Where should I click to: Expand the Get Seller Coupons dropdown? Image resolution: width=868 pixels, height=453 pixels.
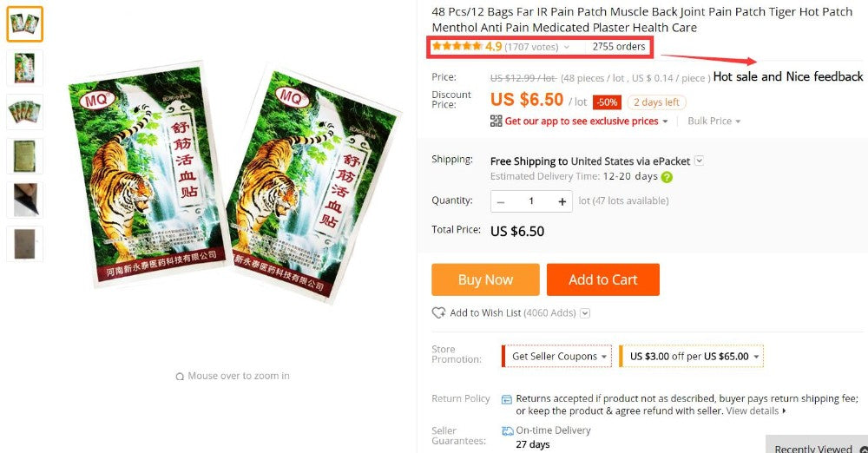point(556,356)
